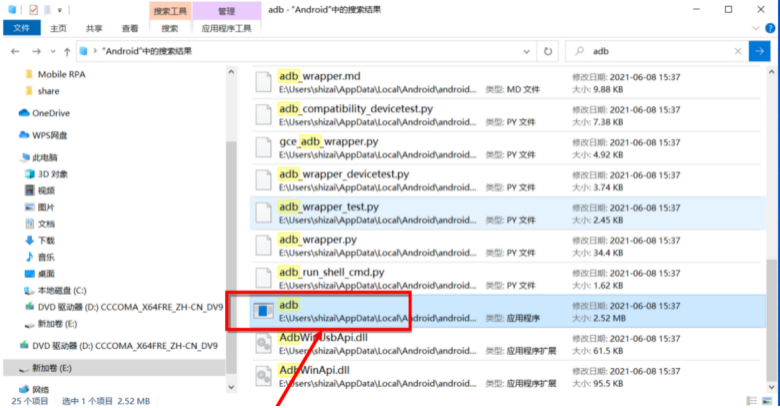Select the AdbWinUsbApi.dll file icon
Screen dimensions: 780x408
(263, 344)
